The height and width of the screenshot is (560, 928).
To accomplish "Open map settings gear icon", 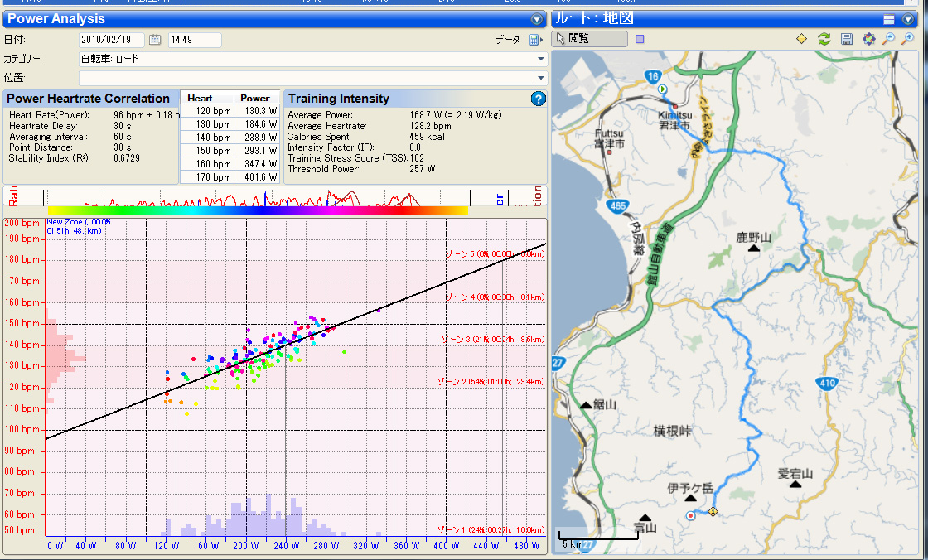I will pos(868,39).
